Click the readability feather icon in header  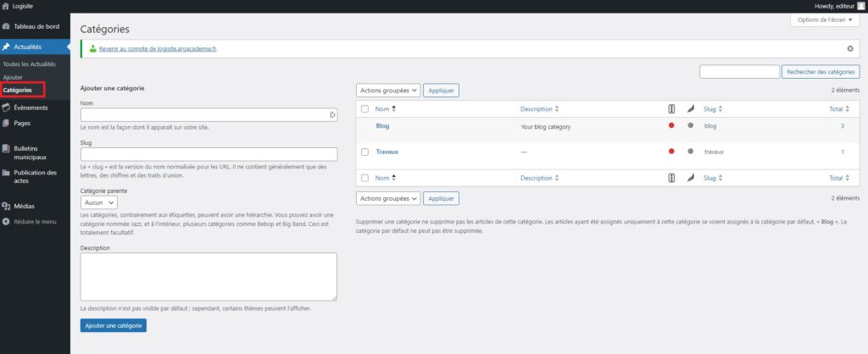(x=691, y=108)
